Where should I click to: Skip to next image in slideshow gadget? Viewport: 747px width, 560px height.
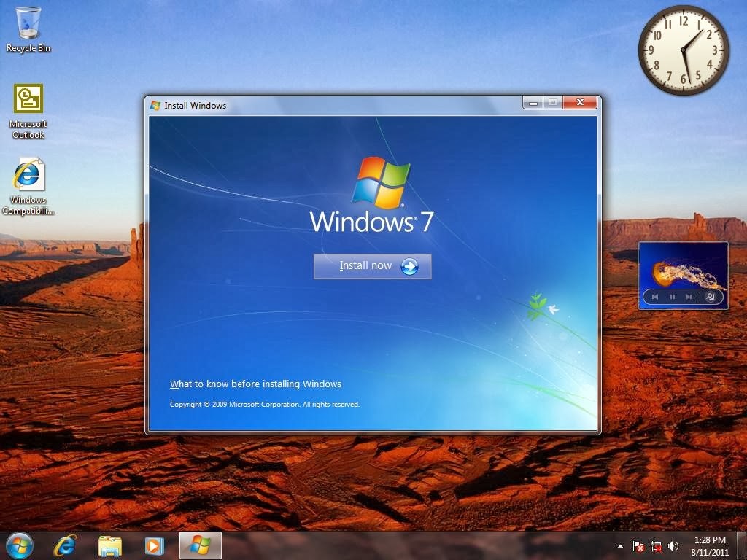688,296
